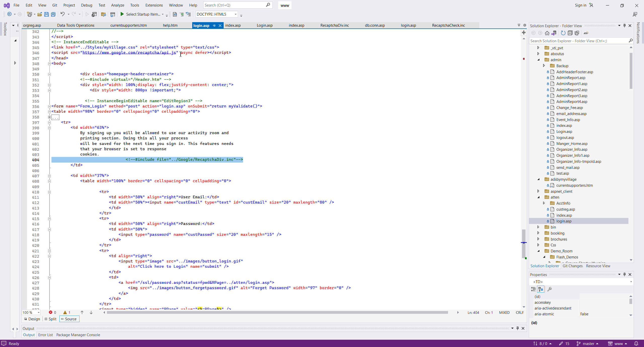The height and width of the screenshot is (347, 644).
Task: Collapse the admin folder node
Action: 538,60
